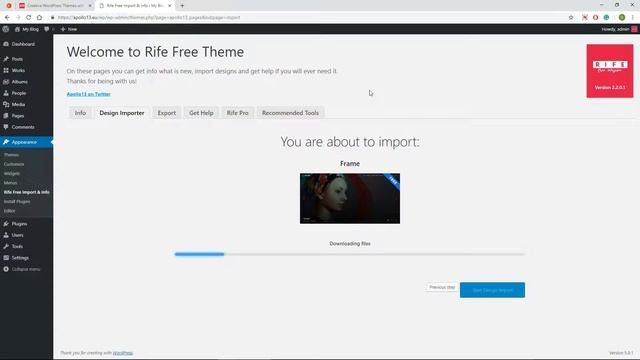Viewport: 640px width, 360px height.
Task: Close the Rife Free Import browser tab
Action: pyautogui.click(x=169, y=6)
